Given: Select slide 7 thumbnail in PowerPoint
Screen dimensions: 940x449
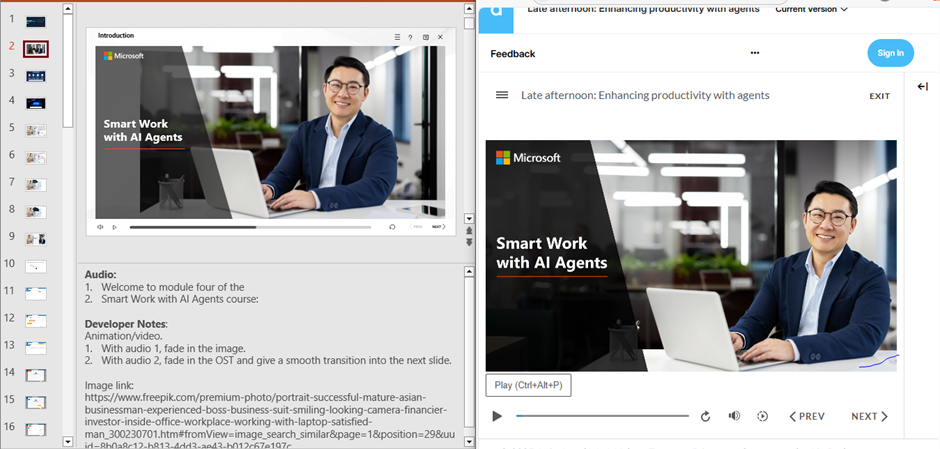Looking at the screenshot, I should [x=36, y=185].
